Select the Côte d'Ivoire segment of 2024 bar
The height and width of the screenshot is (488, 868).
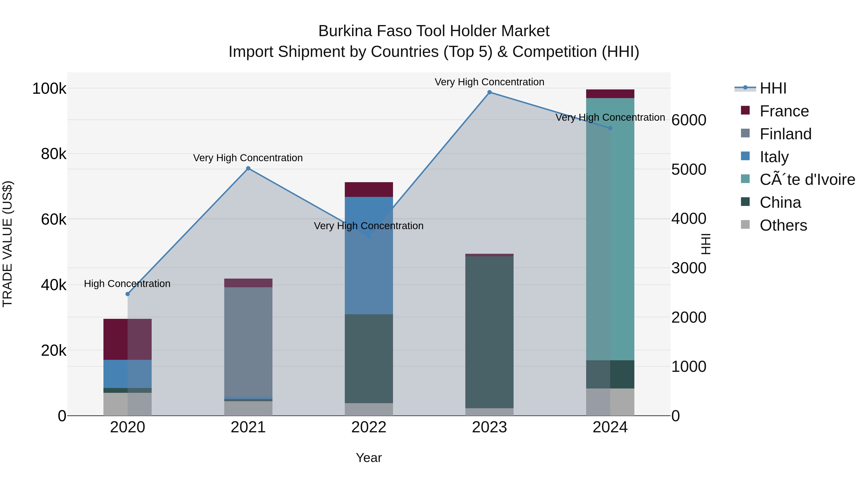[x=610, y=229]
